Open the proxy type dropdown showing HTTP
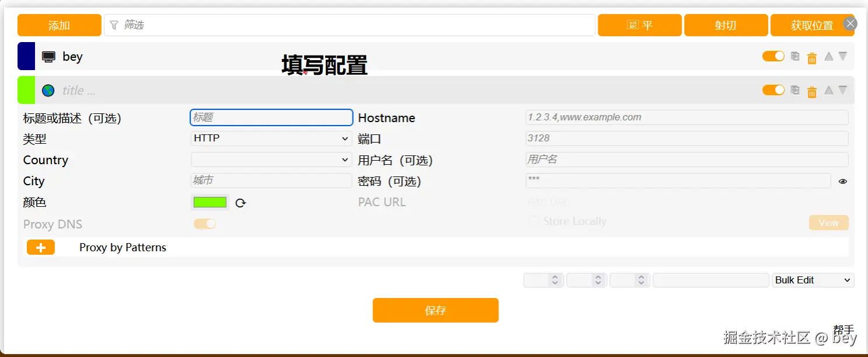 (x=271, y=138)
